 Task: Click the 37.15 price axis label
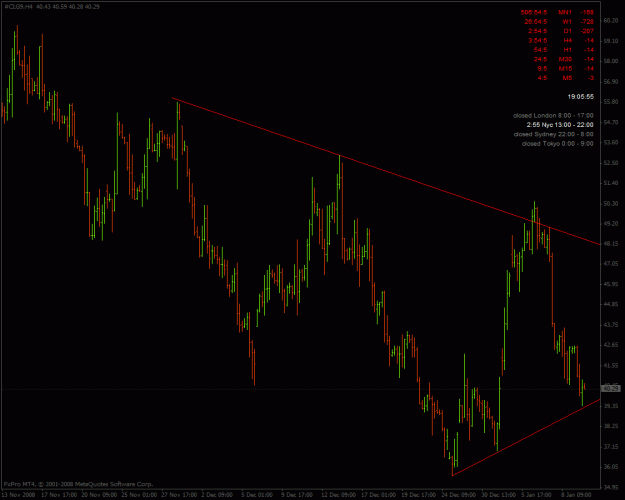tap(611, 447)
